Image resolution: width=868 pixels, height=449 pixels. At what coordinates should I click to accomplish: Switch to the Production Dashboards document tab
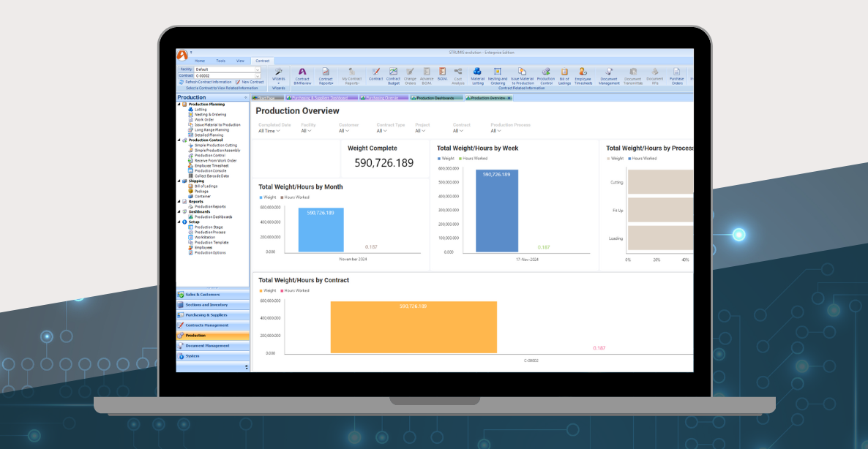click(437, 97)
